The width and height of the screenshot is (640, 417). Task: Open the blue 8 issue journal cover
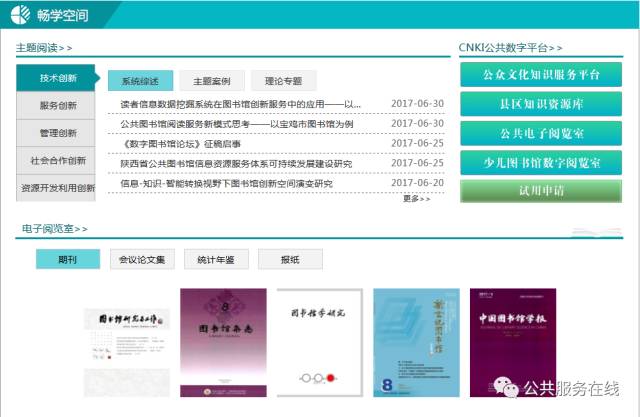416,342
